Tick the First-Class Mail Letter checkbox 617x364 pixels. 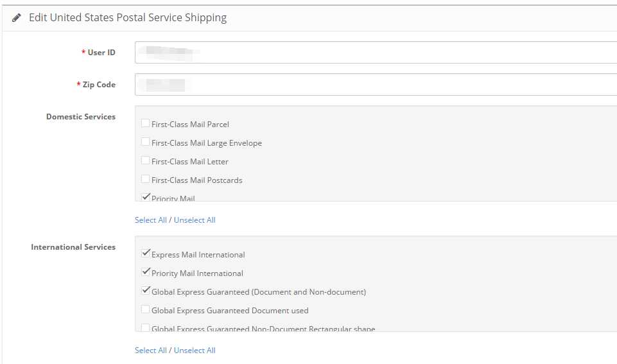pos(145,160)
